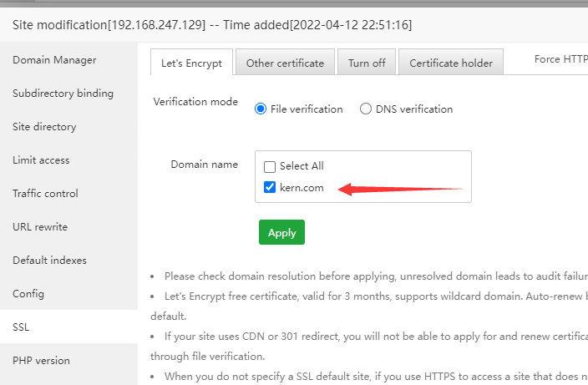Toggle the Force HTTPS option
This screenshot has width=588, height=385.
560,59
